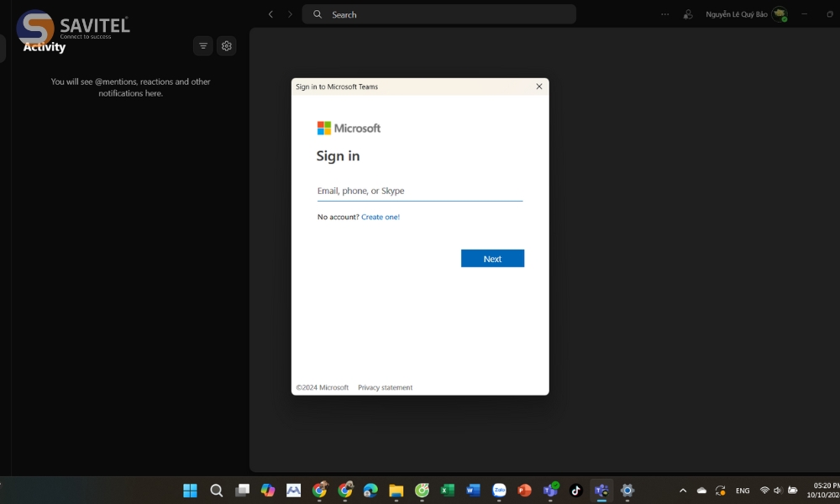The height and width of the screenshot is (504, 840).
Task: Click the Email, phone, or Skype field
Action: point(419,191)
